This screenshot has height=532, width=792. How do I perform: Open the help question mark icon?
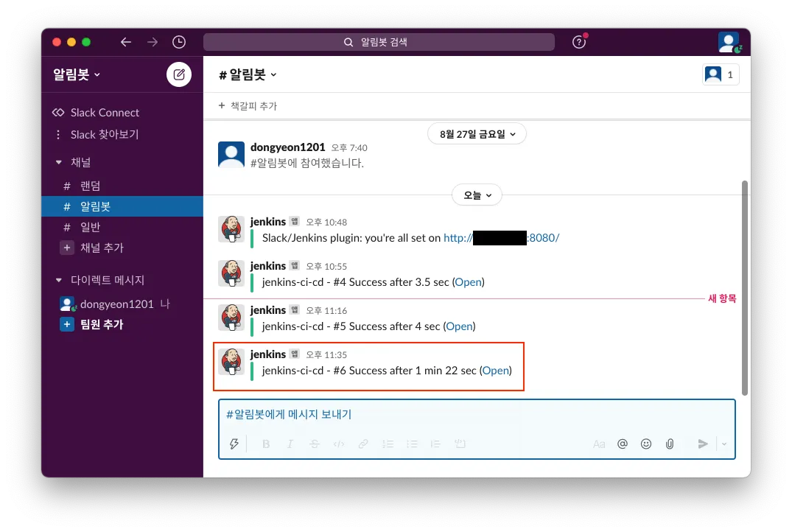point(579,42)
